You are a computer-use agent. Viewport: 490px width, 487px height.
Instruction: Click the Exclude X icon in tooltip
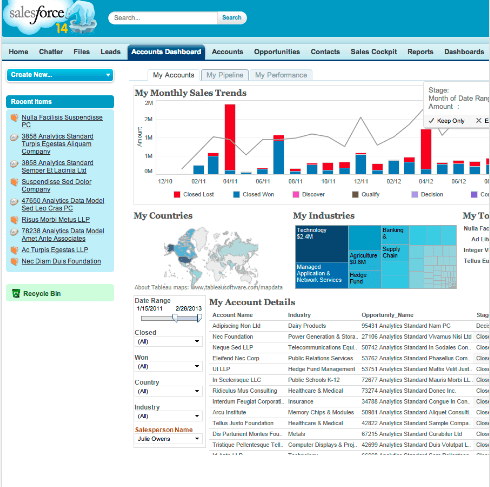tap(478, 121)
